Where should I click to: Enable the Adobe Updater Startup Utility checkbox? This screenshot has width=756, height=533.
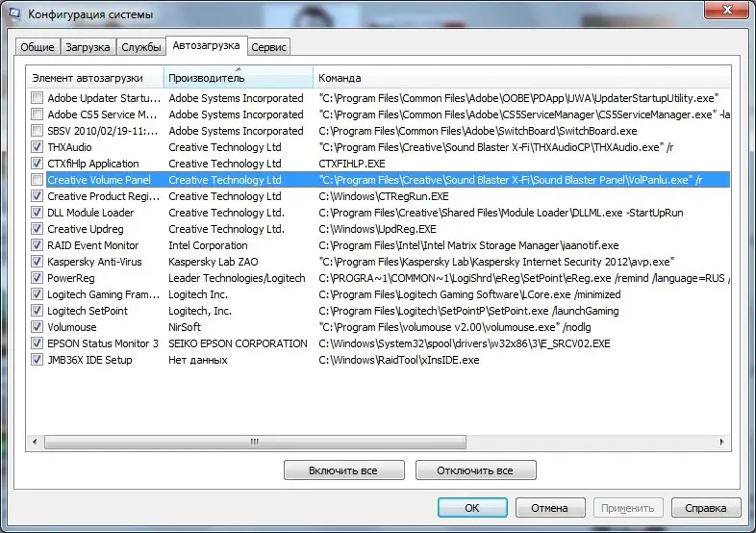pos(38,98)
